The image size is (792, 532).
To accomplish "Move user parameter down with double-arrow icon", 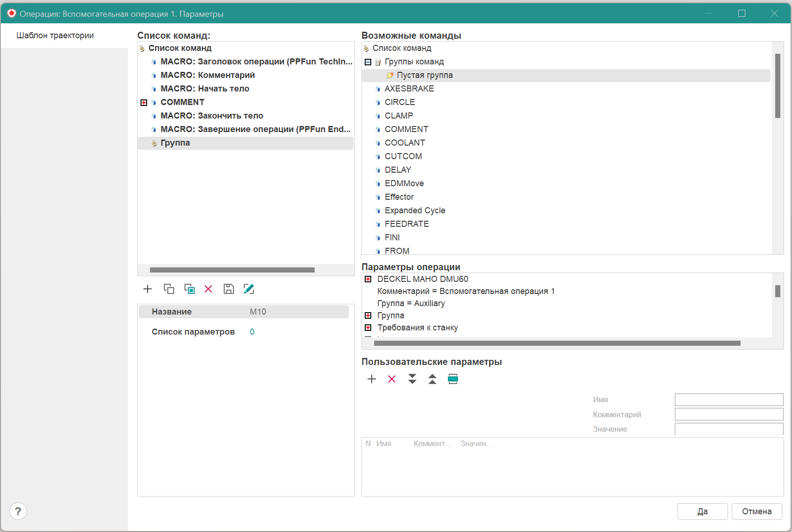I will [412, 379].
